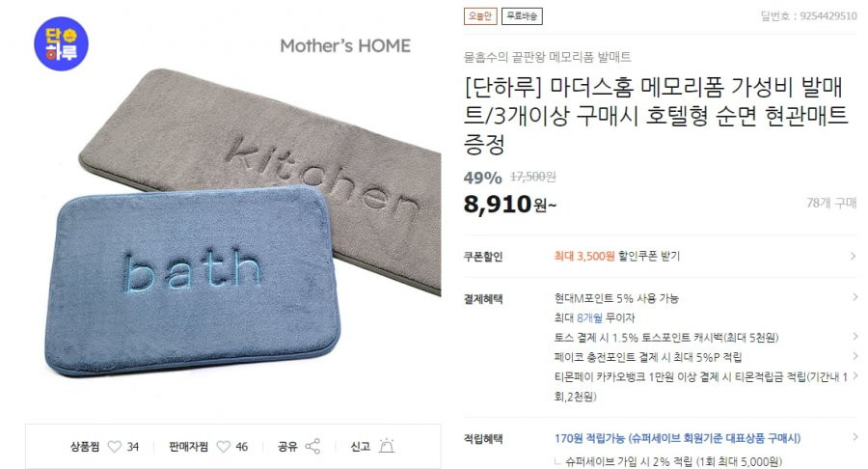Click the 오늘만 badge tag
Image resolution: width=868 pixels, height=469 pixels.
pos(480,16)
